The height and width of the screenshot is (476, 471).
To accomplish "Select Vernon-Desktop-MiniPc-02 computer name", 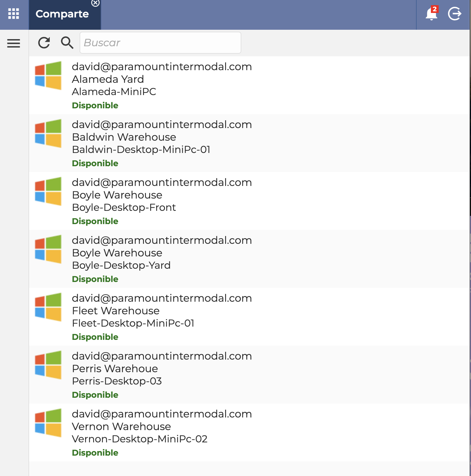I will (x=139, y=439).
